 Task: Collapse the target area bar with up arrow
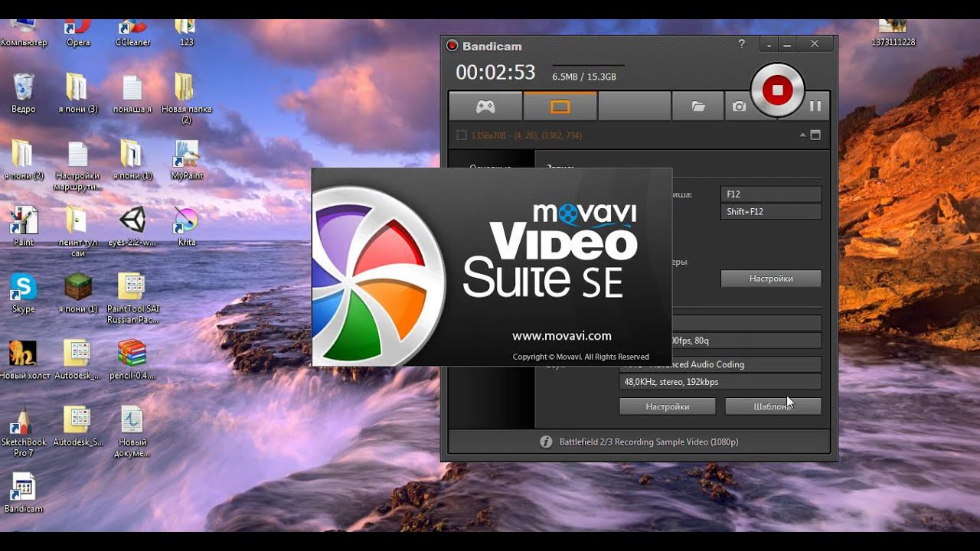click(802, 135)
